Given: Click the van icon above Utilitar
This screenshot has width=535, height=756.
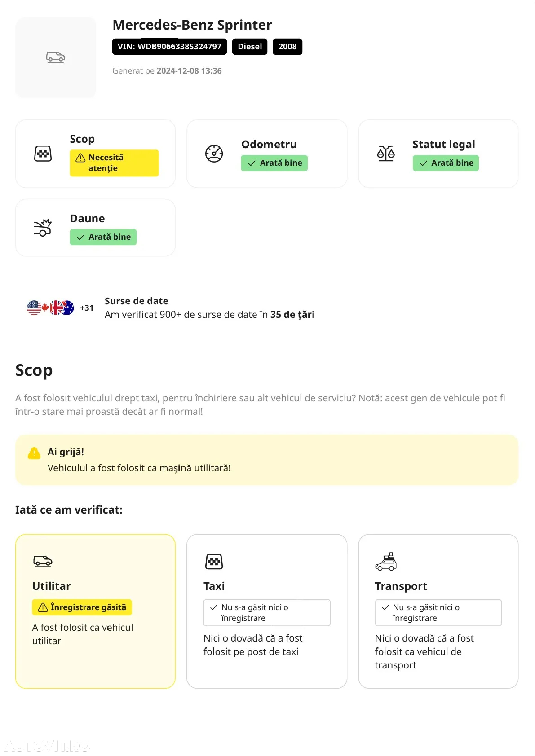Looking at the screenshot, I should 43,561.
